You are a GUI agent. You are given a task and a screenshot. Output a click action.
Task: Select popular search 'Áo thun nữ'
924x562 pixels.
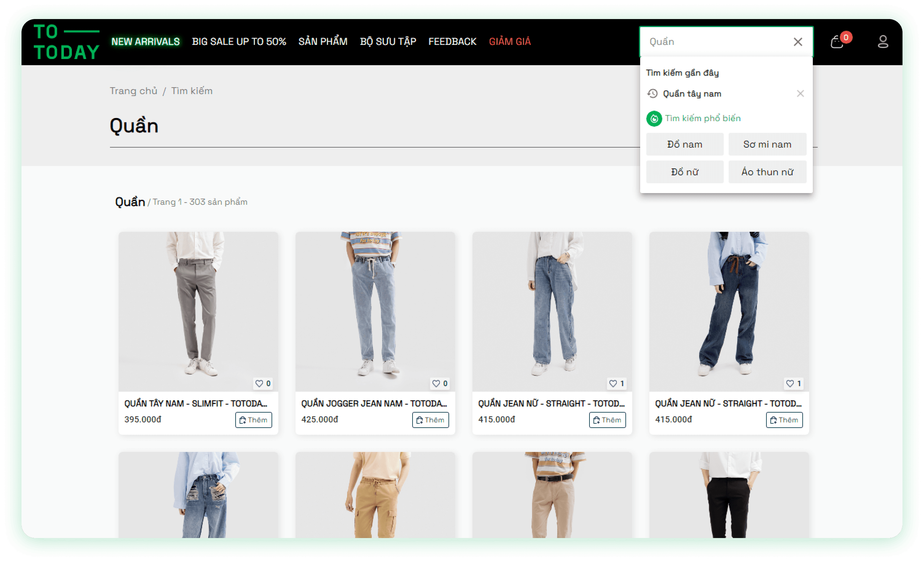tap(767, 172)
